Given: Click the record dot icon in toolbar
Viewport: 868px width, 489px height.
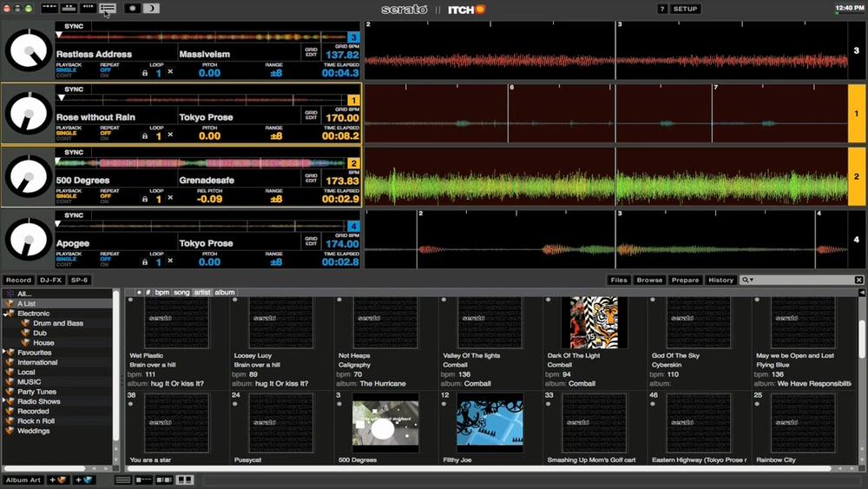Looking at the screenshot, I should coord(132,9).
